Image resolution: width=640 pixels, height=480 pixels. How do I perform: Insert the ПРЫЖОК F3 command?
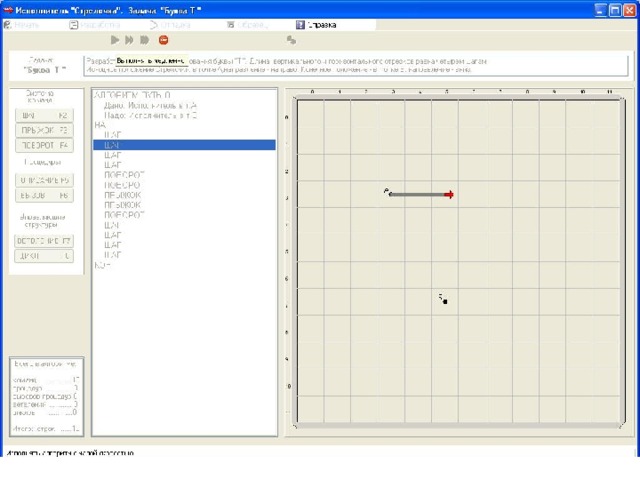tap(44, 130)
